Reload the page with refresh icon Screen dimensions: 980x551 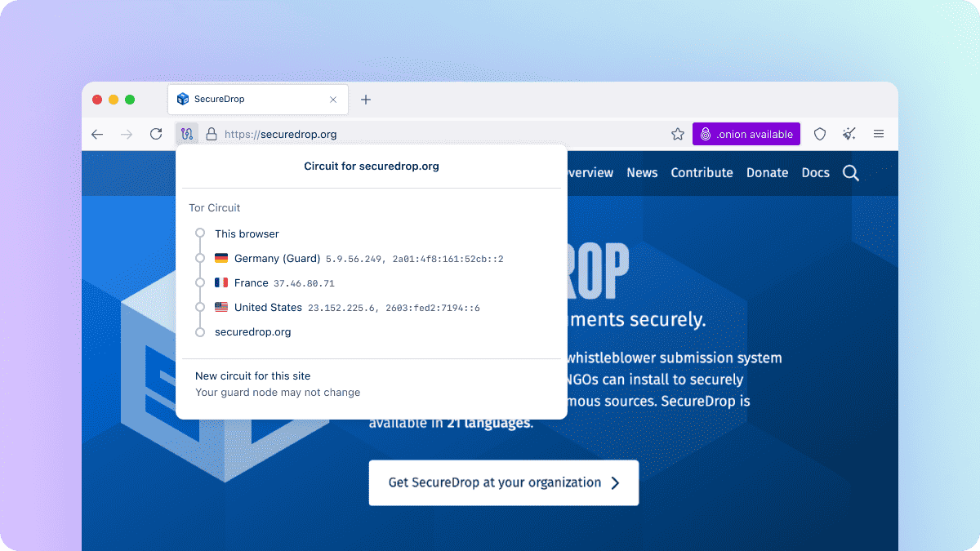coord(156,134)
